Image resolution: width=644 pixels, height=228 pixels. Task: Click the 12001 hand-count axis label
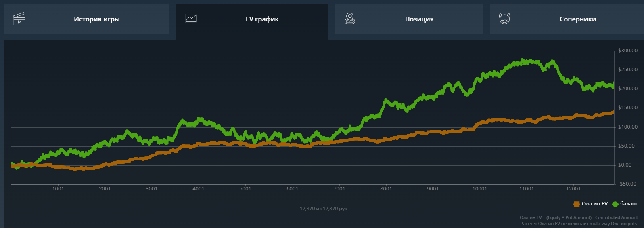(x=573, y=189)
